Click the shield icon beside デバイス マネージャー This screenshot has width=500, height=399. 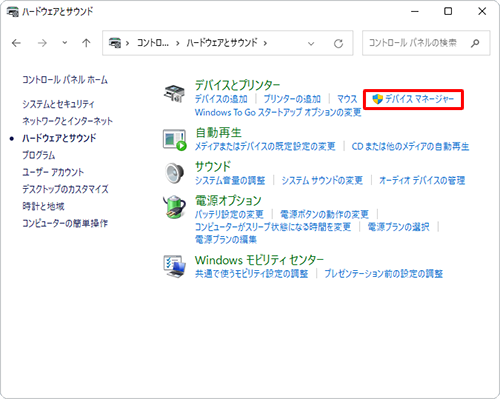[377, 99]
